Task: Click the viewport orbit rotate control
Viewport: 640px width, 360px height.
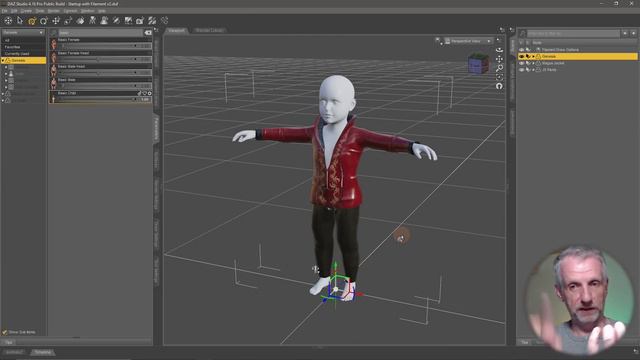Action: click(499, 50)
